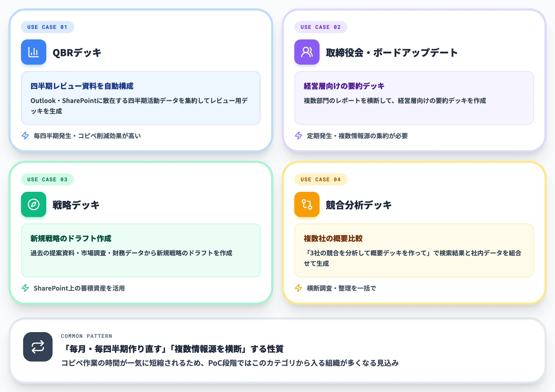Viewport: 555px width, 392px height.
Task: Click the orange branch icon for 競合分析デッキ
Action: coord(307,204)
